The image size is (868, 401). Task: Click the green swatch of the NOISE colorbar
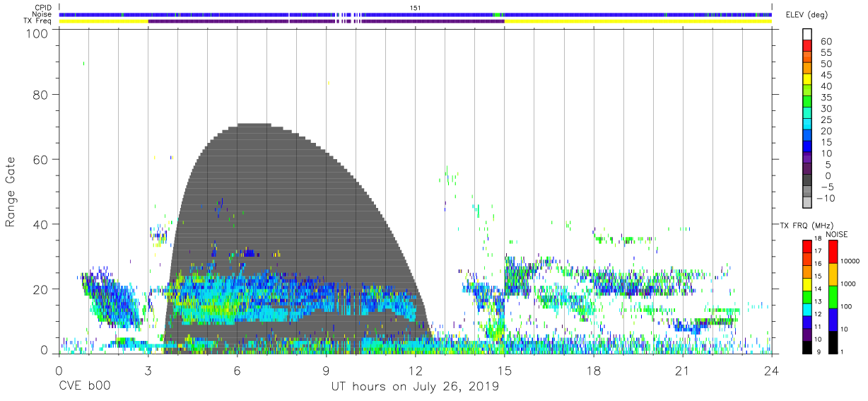[833, 296]
